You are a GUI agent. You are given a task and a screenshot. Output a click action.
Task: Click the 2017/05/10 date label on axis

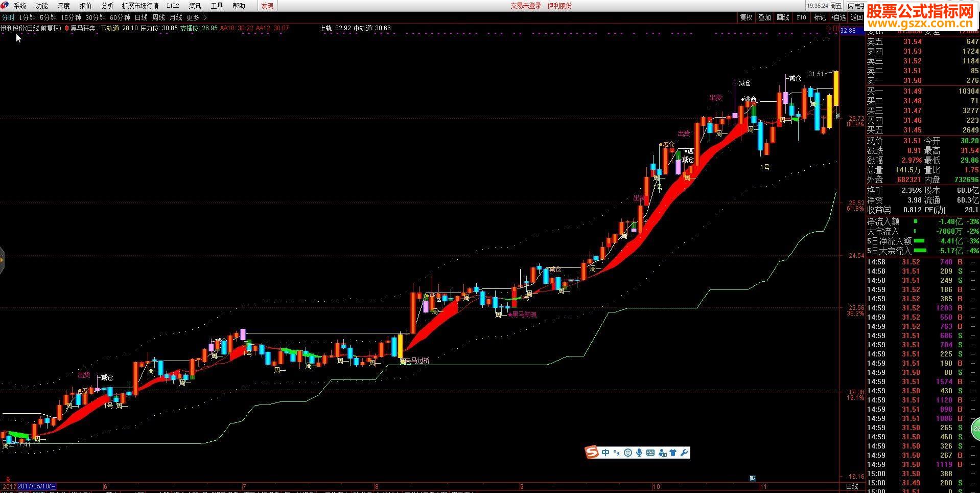tap(37, 486)
